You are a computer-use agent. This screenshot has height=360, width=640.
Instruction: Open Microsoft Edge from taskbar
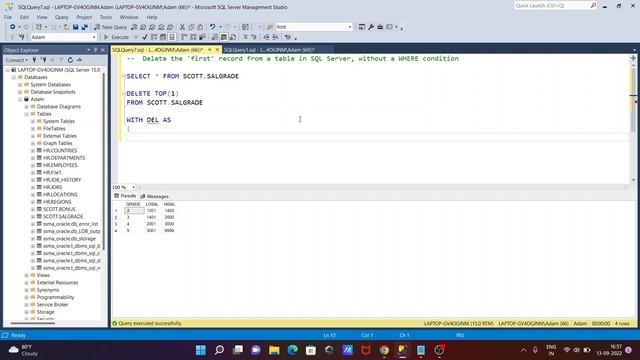coord(293,350)
